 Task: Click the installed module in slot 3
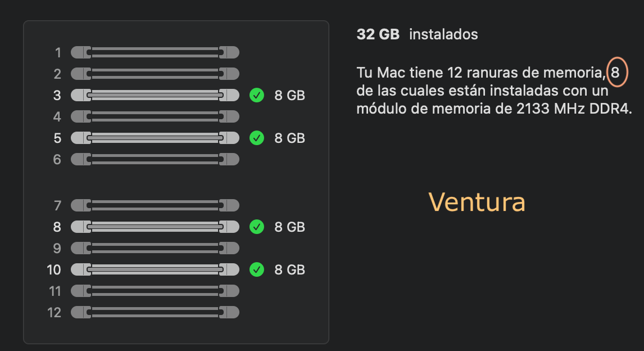(x=155, y=96)
